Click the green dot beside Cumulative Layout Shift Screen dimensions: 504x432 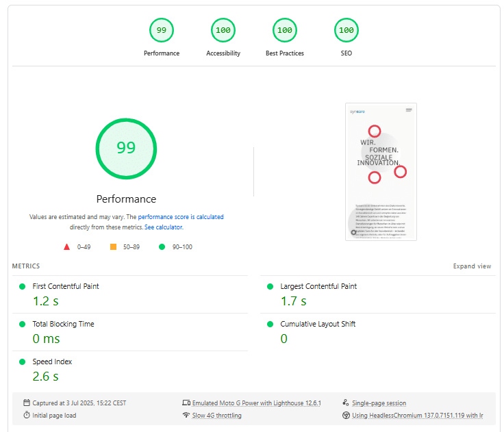pos(270,324)
